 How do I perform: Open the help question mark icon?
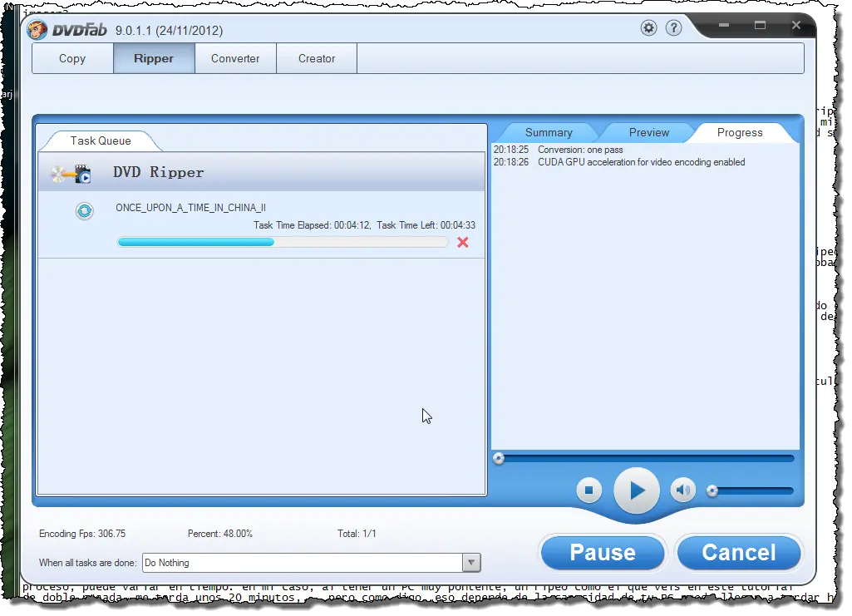click(674, 27)
